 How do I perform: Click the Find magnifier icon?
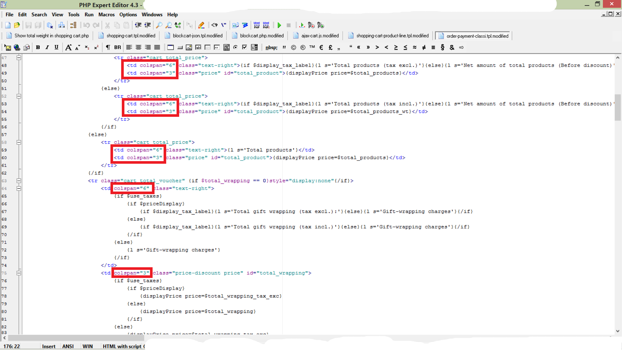pos(159,25)
